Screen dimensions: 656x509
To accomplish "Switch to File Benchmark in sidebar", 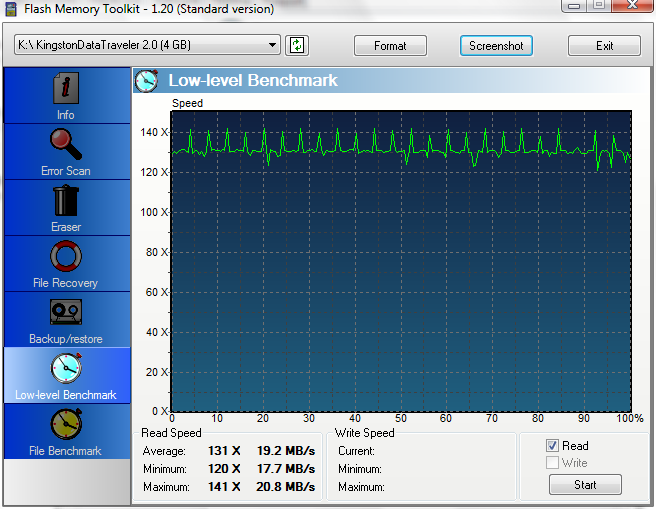I will pos(66,431).
